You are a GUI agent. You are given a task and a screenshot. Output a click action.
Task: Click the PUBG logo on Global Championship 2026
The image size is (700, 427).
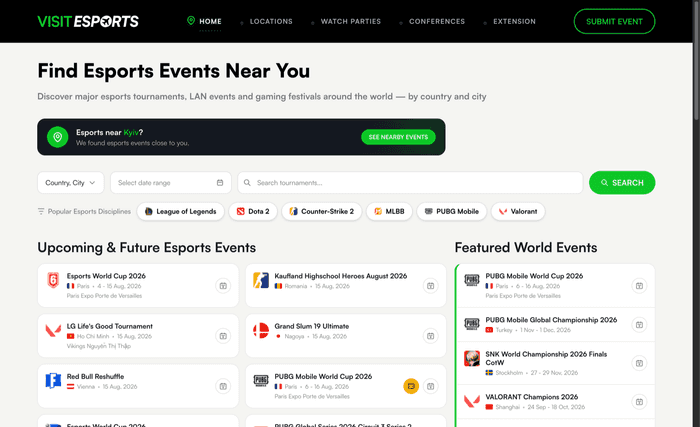pos(472,324)
